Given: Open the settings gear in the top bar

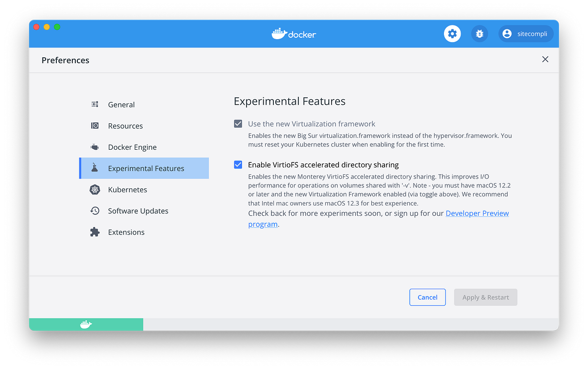Looking at the screenshot, I should click(x=452, y=33).
